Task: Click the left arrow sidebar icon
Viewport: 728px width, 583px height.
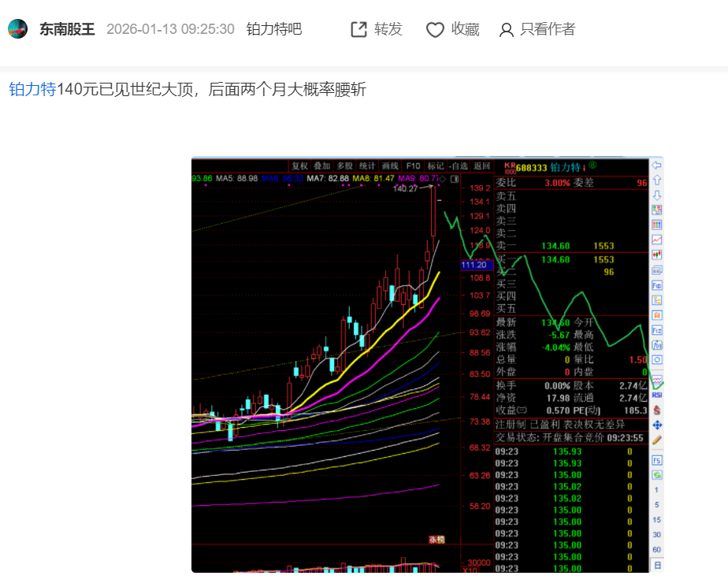Action: point(657,165)
